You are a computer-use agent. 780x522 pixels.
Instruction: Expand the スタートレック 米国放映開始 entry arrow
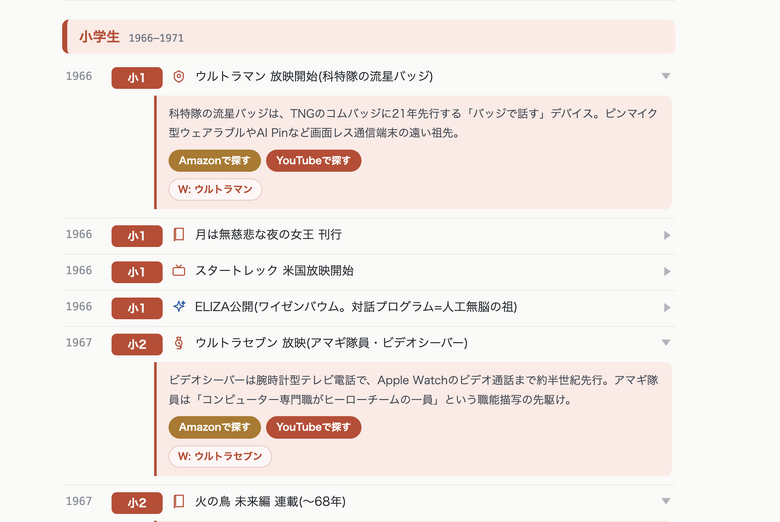tap(667, 271)
